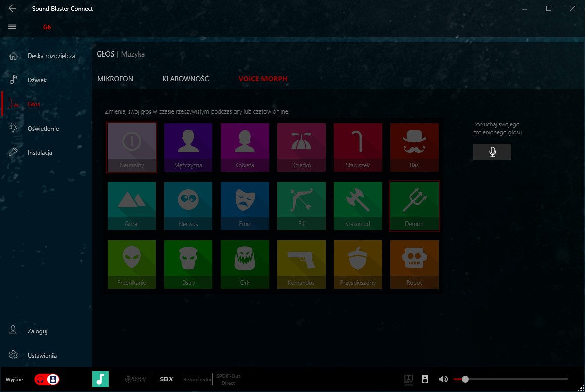This screenshot has height=392, width=585.
Task: Toggle SPDIF-Out Direct
Action: click(x=228, y=380)
